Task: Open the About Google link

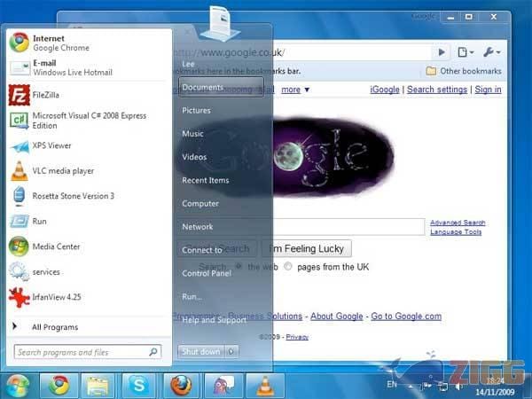Action: 337,317
